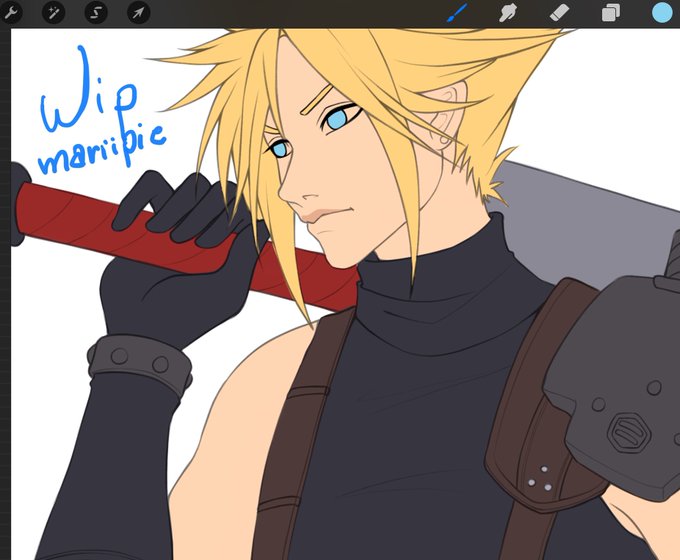The height and width of the screenshot is (560, 680).
Task: Activate the Transform arrow tool
Action: tap(138, 12)
